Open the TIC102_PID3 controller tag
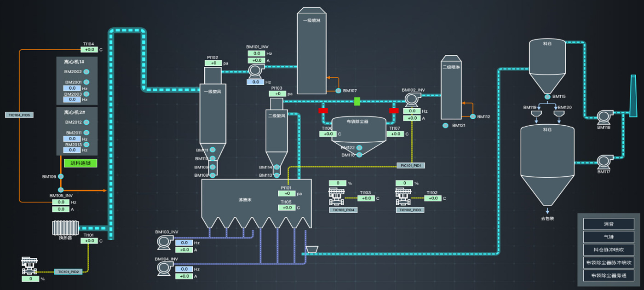This screenshot has height=290, width=644. click(x=410, y=210)
